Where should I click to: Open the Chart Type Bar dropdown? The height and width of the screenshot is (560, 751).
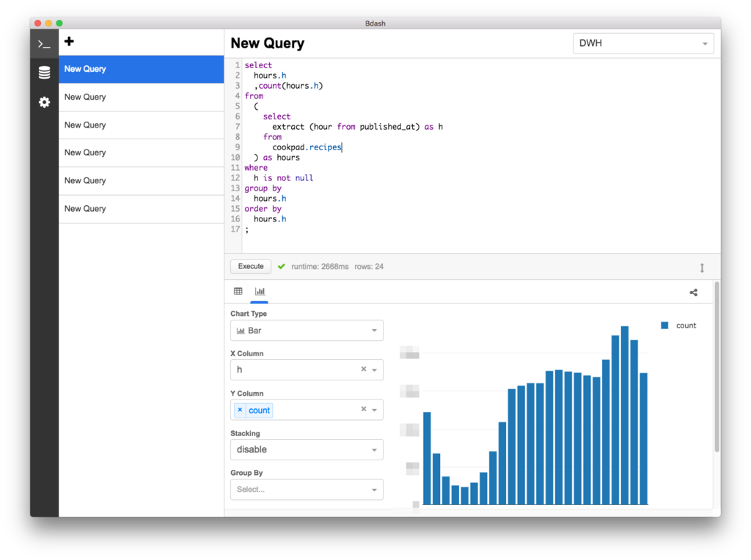point(307,331)
